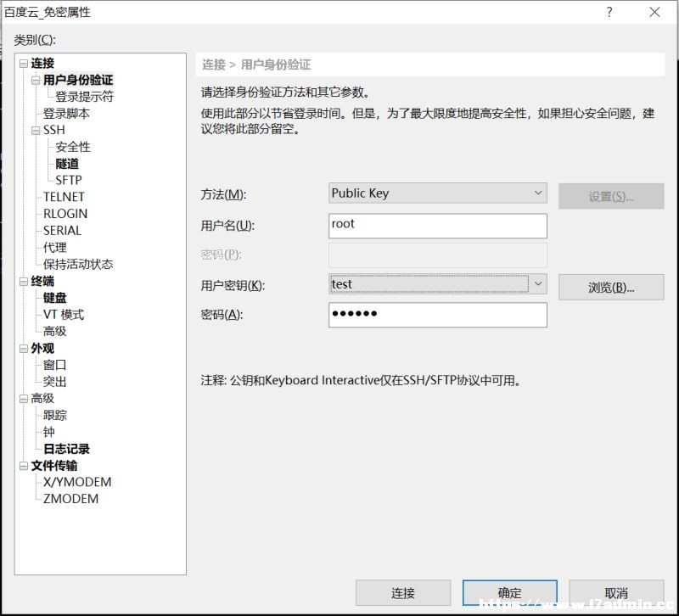Collapse the 连接 tree node
The height and width of the screenshot is (616, 679).
click(x=24, y=64)
